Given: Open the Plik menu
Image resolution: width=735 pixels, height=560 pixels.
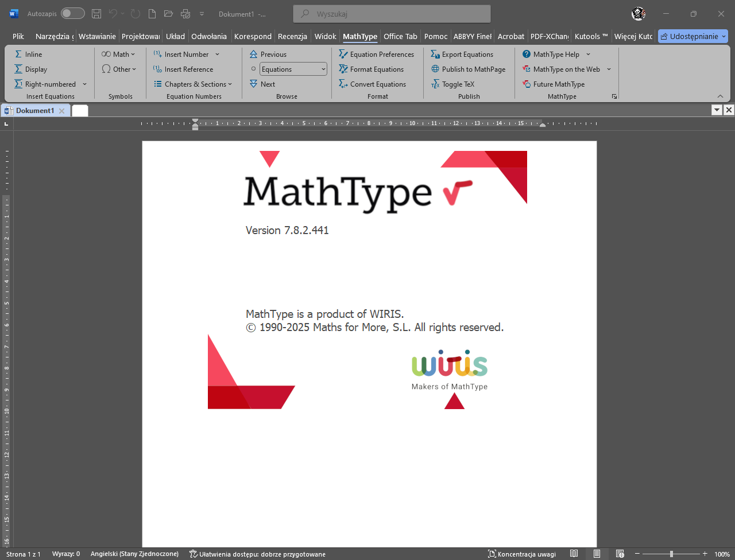Looking at the screenshot, I should [18, 36].
